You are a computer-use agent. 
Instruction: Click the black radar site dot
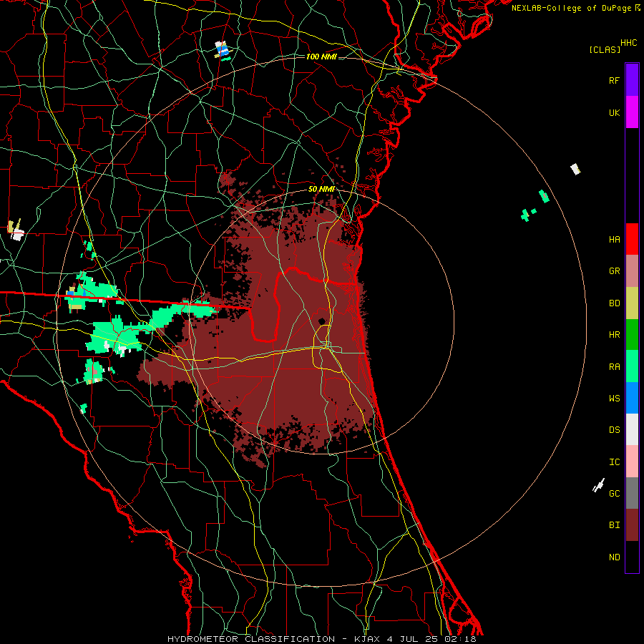[x=321, y=321]
